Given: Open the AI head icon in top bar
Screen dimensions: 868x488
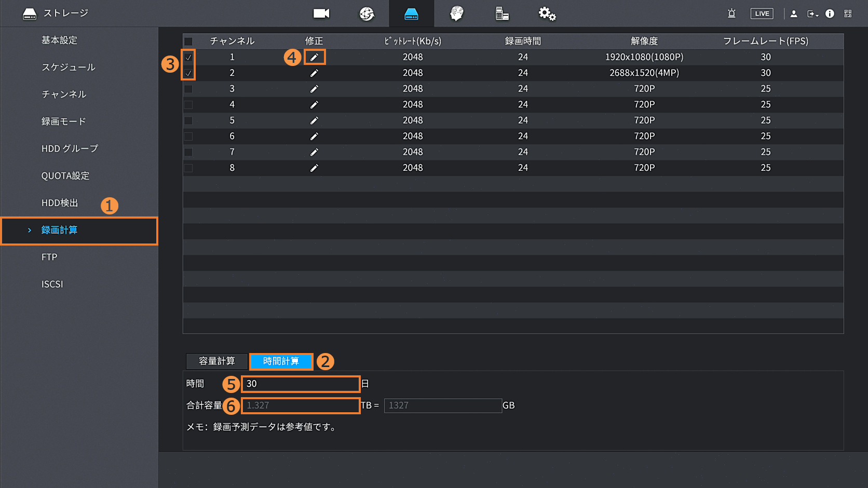Looking at the screenshot, I should coord(456,13).
